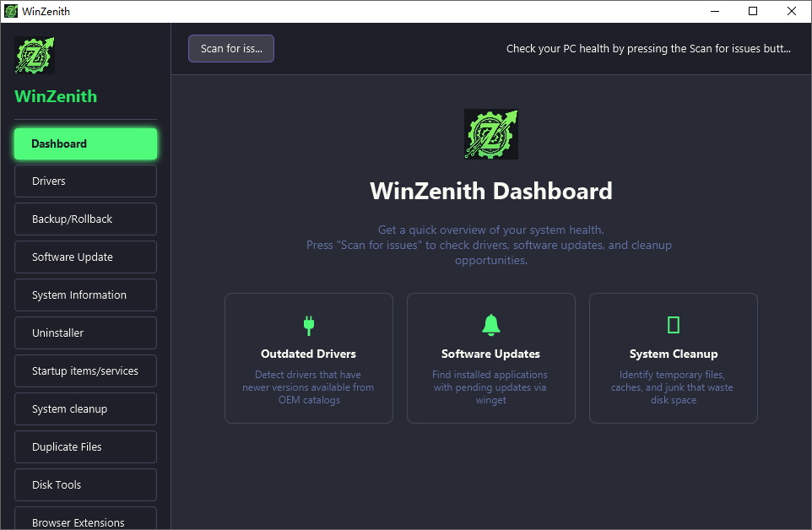Minimize the WinZenith window
Image resolution: width=812 pixels, height=530 pixels.
[x=715, y=11]
